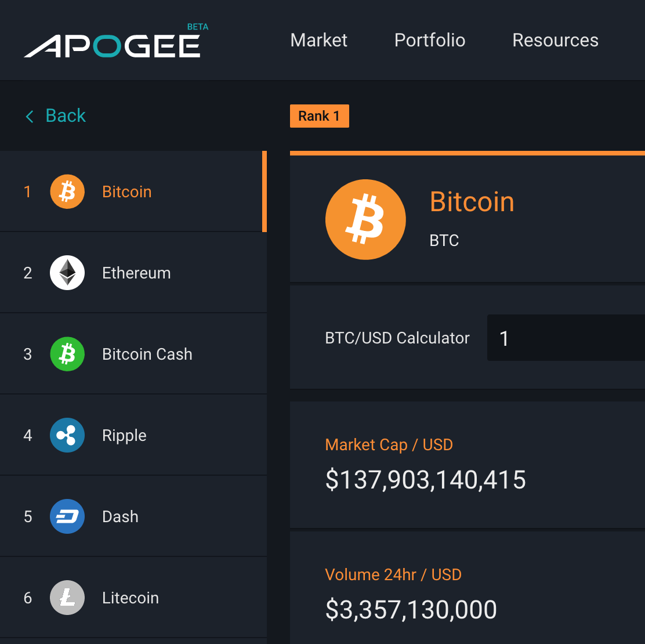Click the large Bitcoin logo in the detail panel
Screen dimensions: 645x644
pyautogui.click(x=365, y=219)
